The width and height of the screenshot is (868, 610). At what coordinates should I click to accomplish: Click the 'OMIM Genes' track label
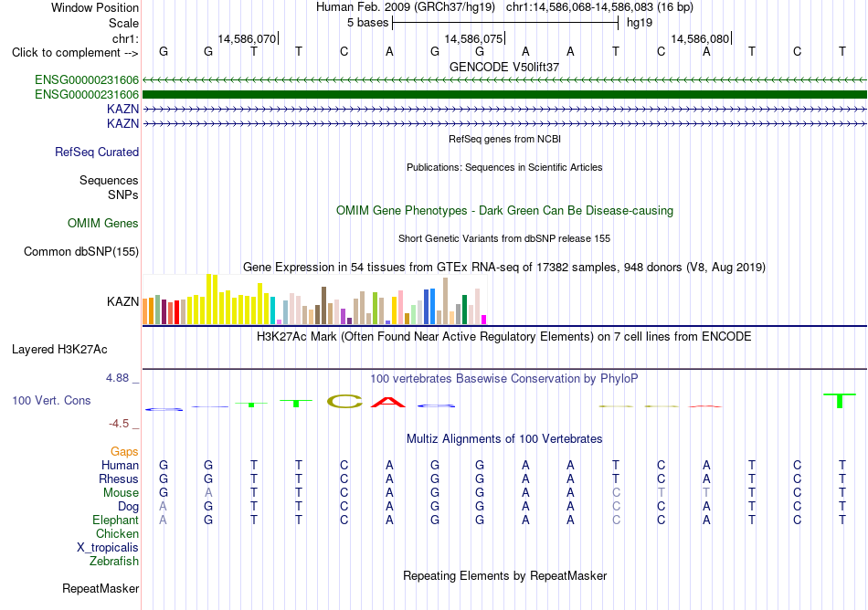[x=103, y=224]
